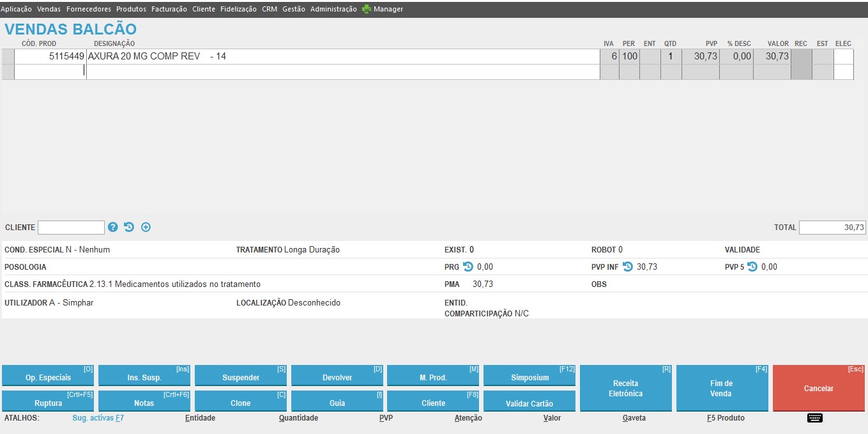This screenshot has width=868, height=434.
Task: Open the PVP 5 history icon
Action: pos(752,267)
